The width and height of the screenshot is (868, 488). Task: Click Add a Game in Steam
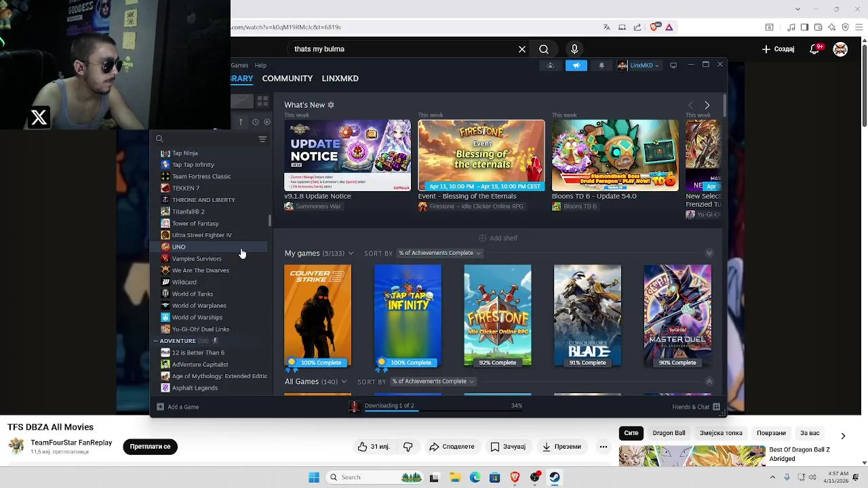[178, 407]
